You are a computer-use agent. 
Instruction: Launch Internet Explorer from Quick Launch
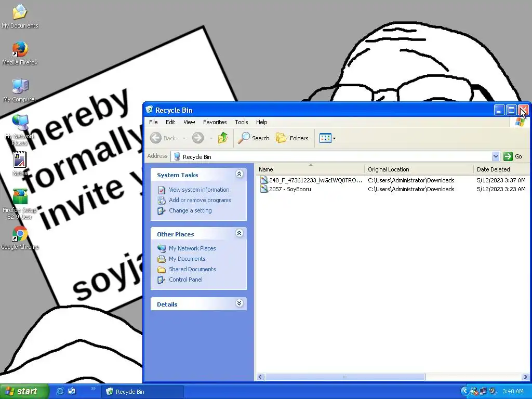coord(60,391)
